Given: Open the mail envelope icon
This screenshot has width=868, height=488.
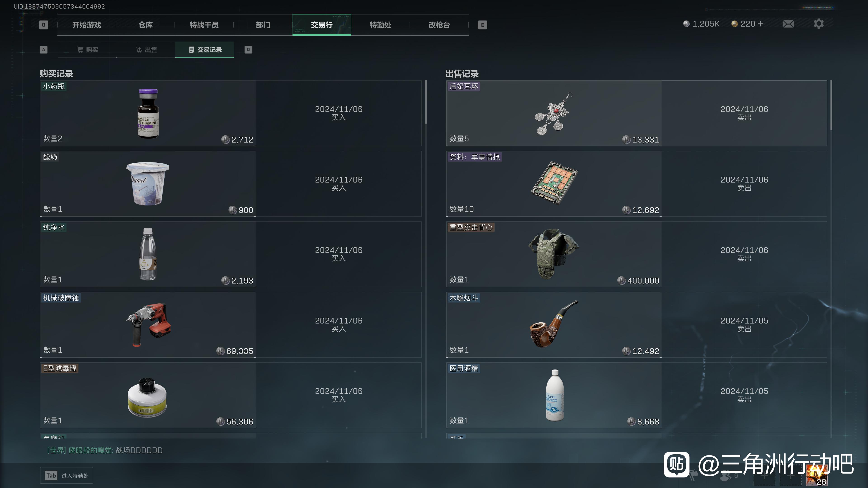Looking at the screenshot, I should tap(788, 24).
